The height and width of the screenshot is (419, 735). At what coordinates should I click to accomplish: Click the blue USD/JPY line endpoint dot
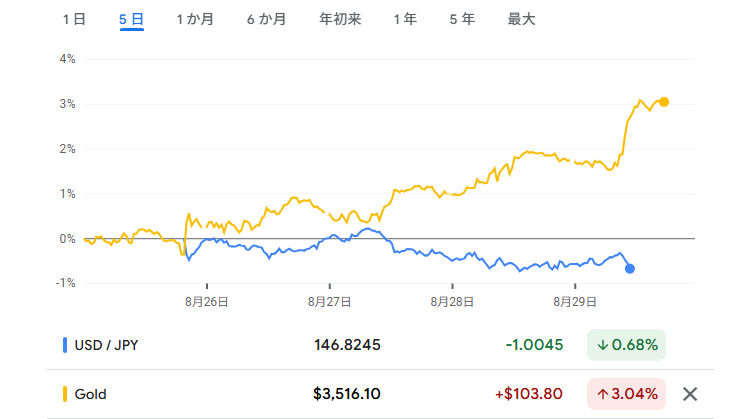click(630, 268)
